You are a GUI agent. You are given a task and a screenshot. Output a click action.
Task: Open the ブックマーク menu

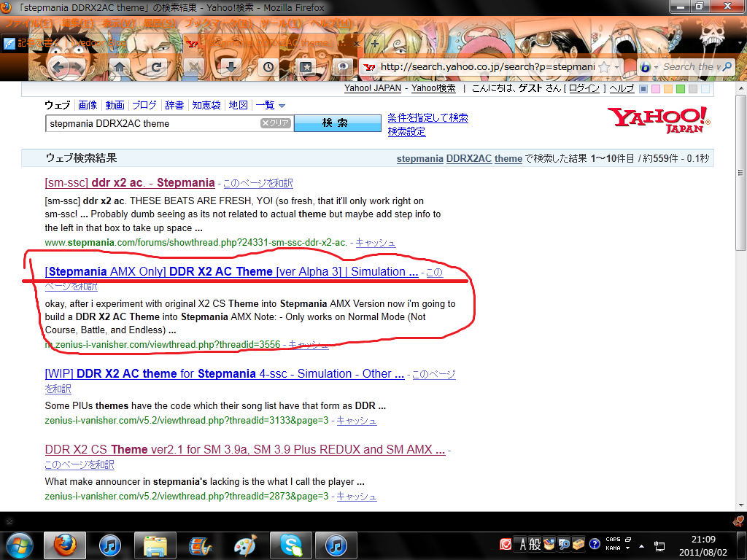pos(218,23)
